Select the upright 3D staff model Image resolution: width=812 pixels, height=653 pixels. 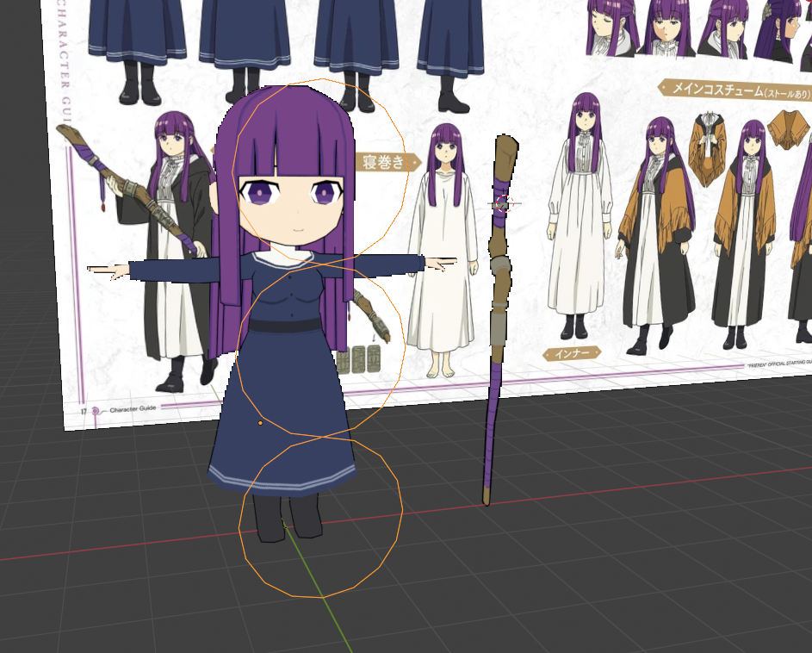[499, 320]
